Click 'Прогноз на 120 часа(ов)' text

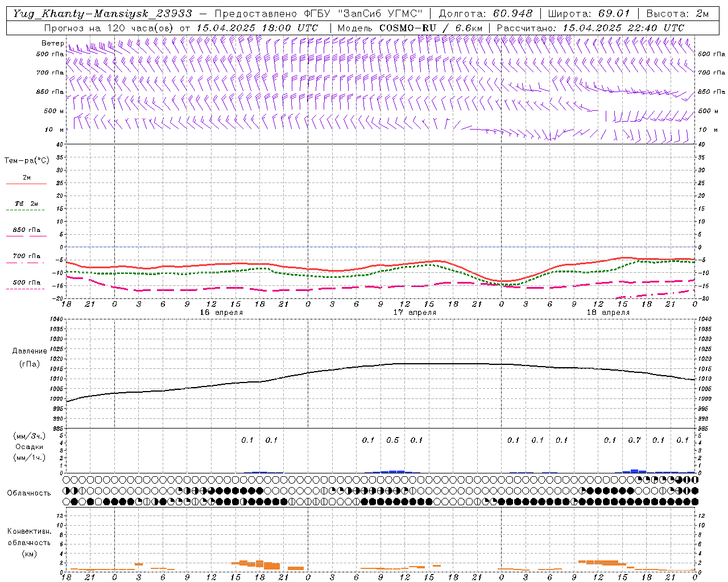coord(109,28)
